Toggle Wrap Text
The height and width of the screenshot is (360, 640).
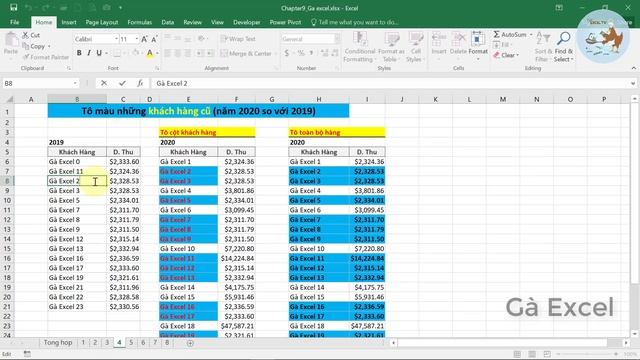pyautogui.click(x=238, y=39)
